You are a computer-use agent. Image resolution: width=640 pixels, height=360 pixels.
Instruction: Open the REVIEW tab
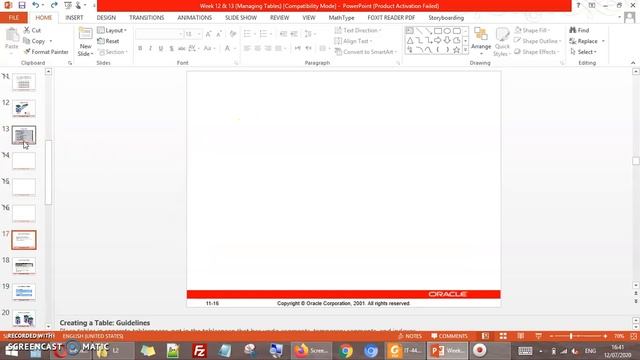point(280,18)
